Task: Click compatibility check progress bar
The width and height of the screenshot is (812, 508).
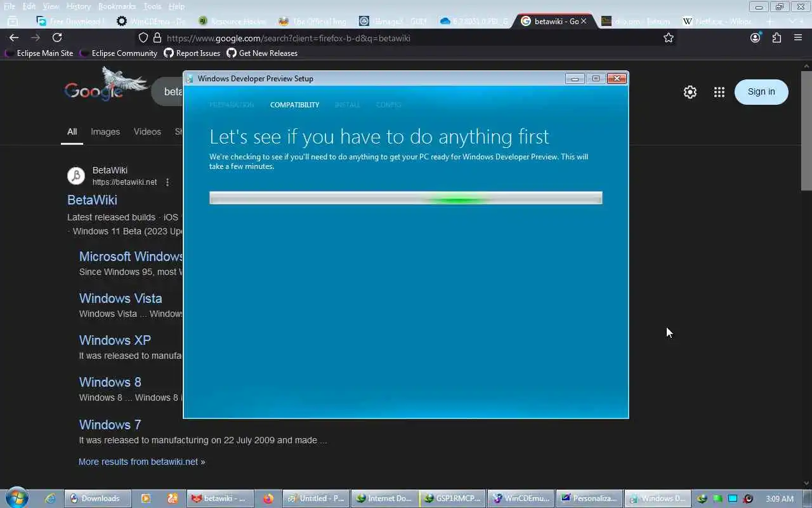Action: (x=406, y=198)
